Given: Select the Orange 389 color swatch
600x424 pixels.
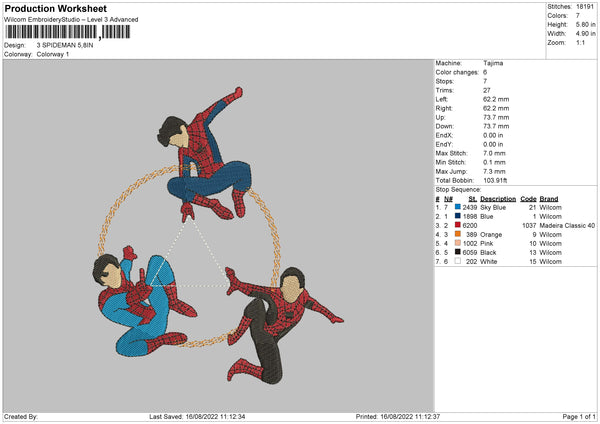Looking at the screenshot, I should click(x=458, y=234).
